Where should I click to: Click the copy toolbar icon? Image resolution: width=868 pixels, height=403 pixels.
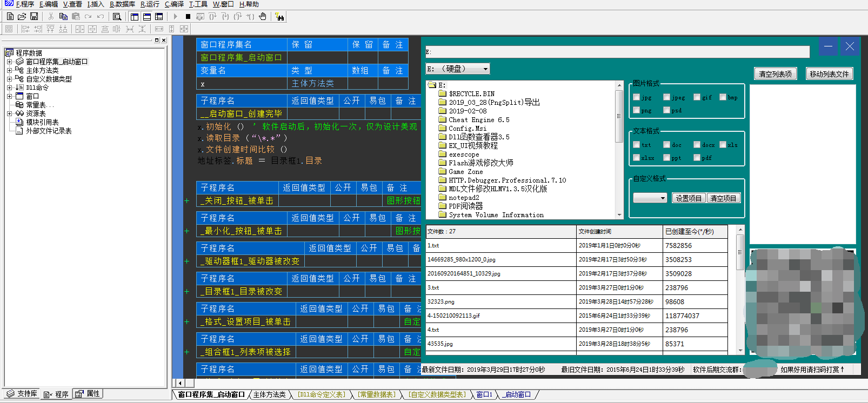point(63,17)
